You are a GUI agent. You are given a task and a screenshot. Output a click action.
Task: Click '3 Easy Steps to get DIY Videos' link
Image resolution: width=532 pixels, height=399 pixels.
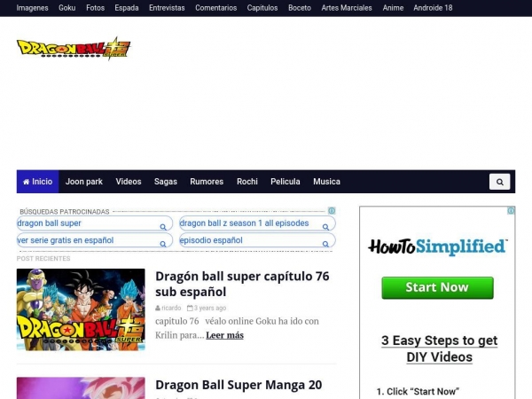coord(440,348)
